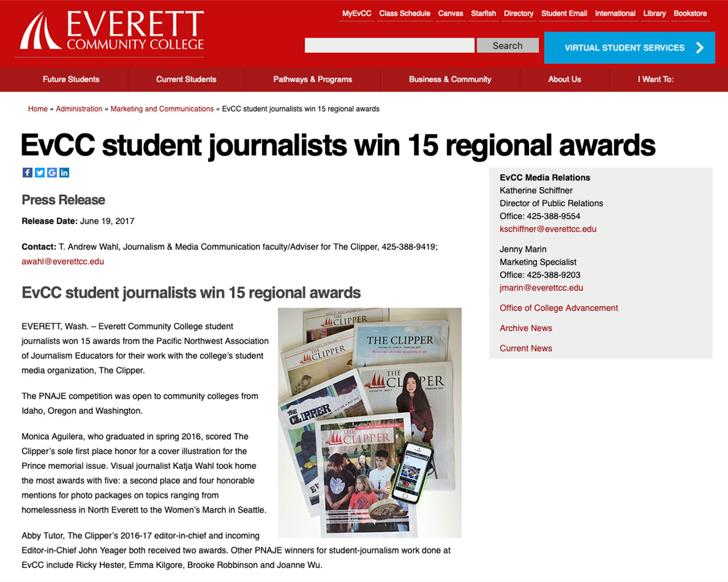Image resolution: width=728 pixels, height=582 pixels.
Task: Open the Future Students menu
Action: coord(71,80)
